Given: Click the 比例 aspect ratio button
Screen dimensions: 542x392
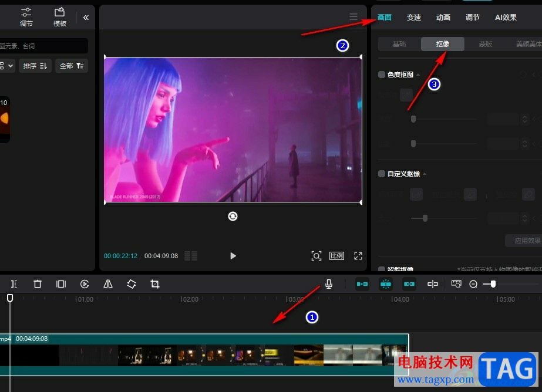Looking at the screenshot, I should tap(336, 256).
